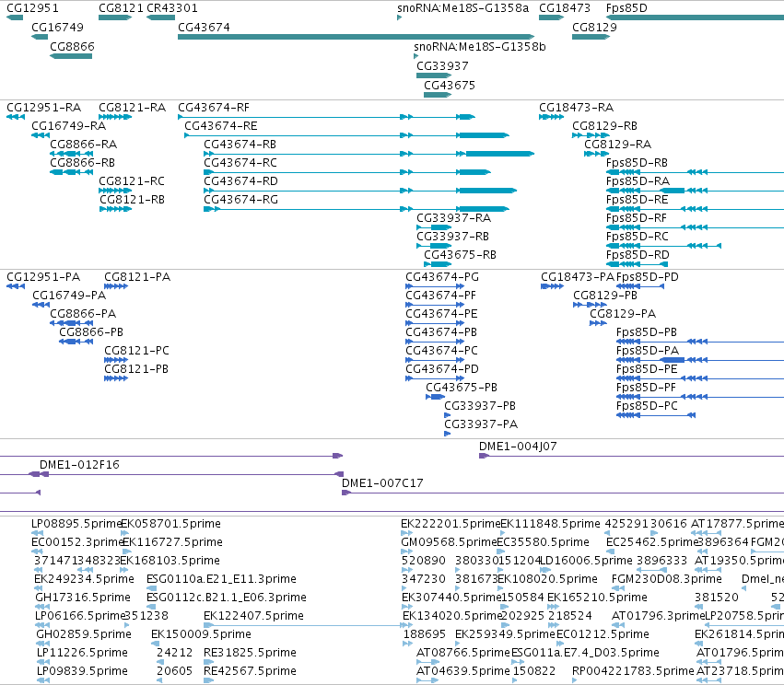Select the CG43675 gene label
This screenshot has height=685, width=784.
point(450,85)
